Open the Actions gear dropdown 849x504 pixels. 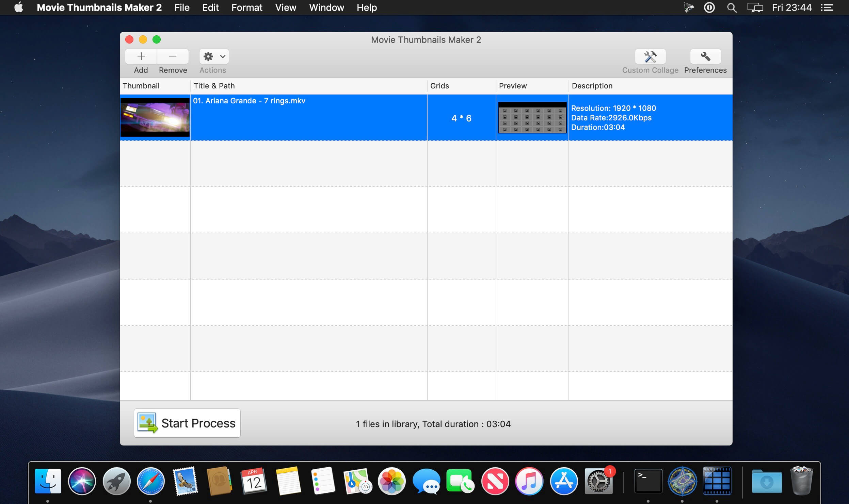click(x=214, y=56)
